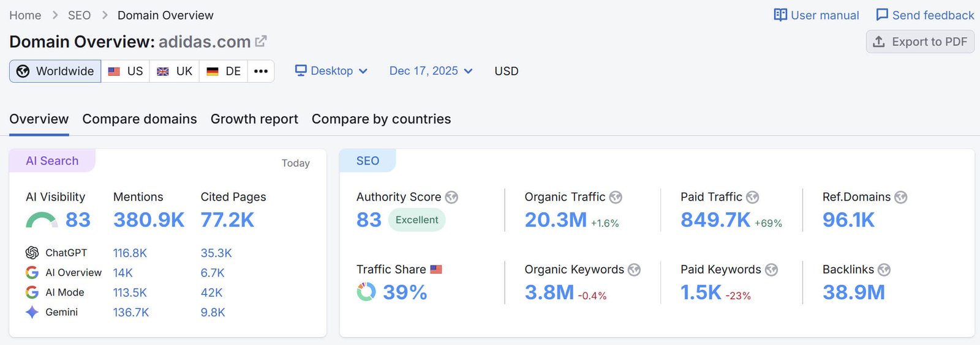Open Gemini cited pages value 9.8K
Screen dimensions: 980x345
coord(213,313)
